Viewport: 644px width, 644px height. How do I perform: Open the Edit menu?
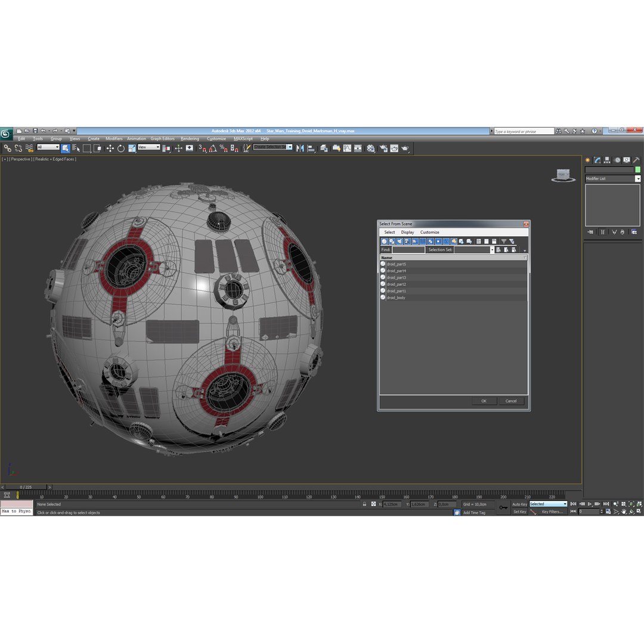coord(21,139)
